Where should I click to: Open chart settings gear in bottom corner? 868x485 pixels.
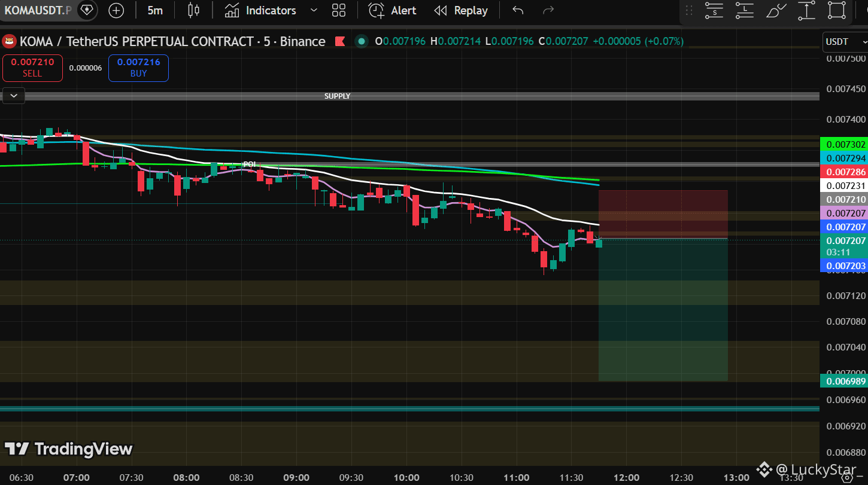847,478
